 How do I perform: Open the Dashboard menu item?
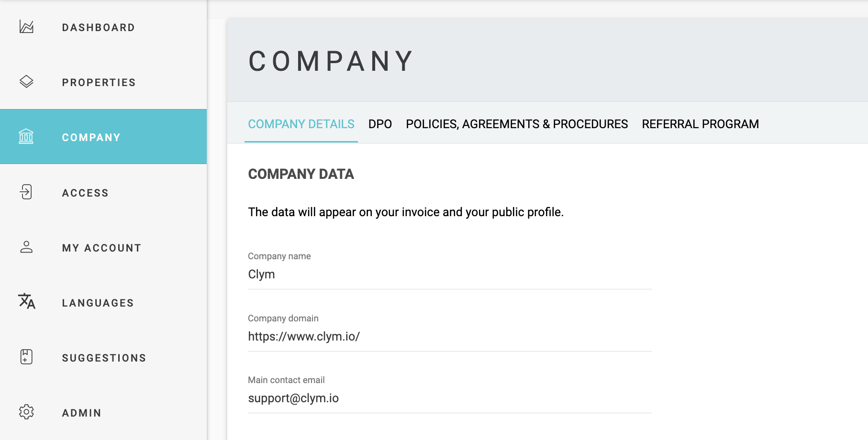[103, 27]
